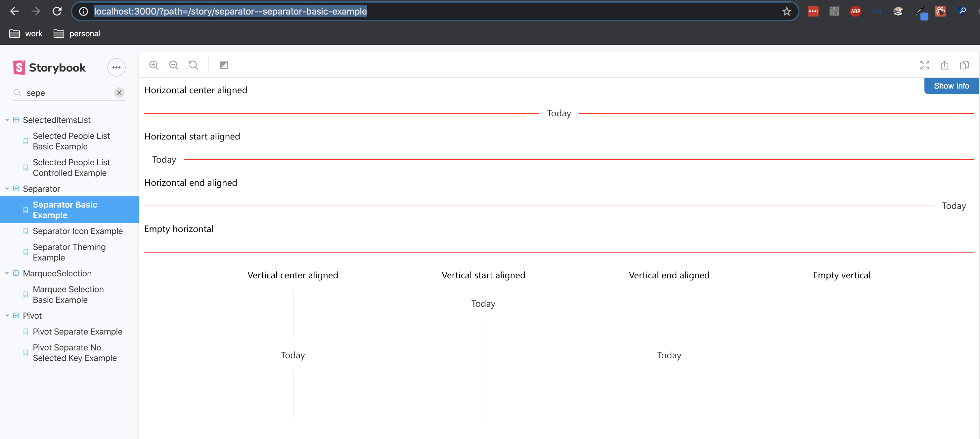Open the Marquee Selection Basic Example story
980x439 pixels.
click(68, 294)
